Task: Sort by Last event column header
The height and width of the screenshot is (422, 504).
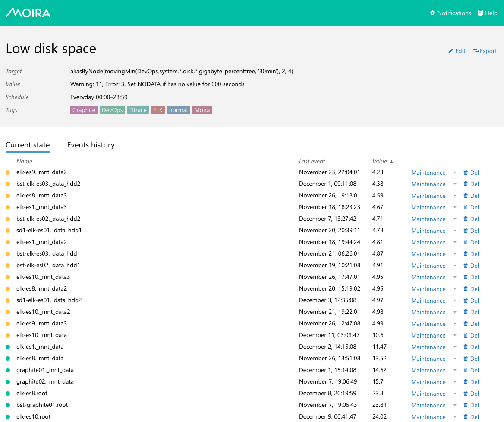Action: point(312,161)
